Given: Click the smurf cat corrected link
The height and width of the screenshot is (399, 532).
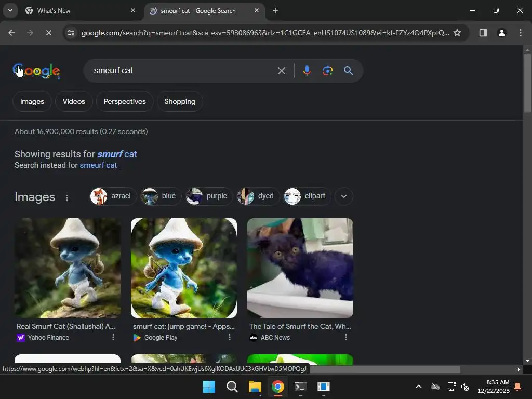Looking at the screenshot, I should coord(117,154).
